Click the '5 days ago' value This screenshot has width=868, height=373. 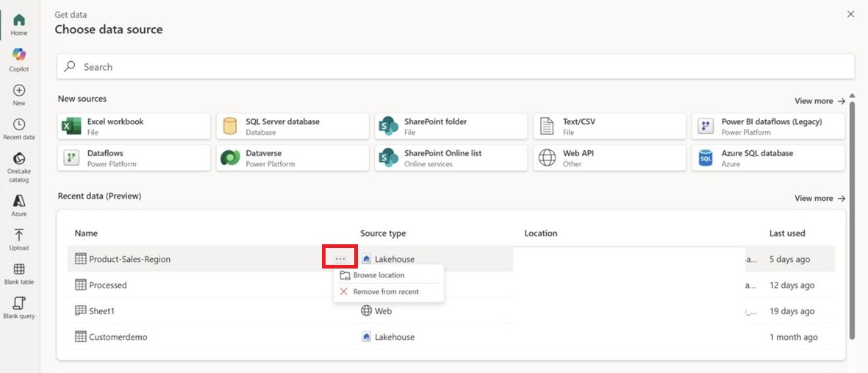pos(790,259)
